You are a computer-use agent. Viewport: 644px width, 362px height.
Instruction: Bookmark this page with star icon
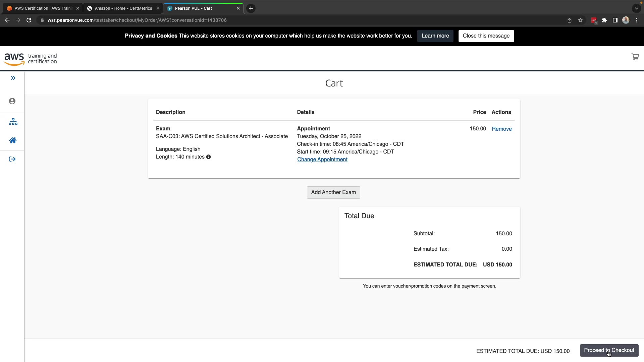[580, 20]
